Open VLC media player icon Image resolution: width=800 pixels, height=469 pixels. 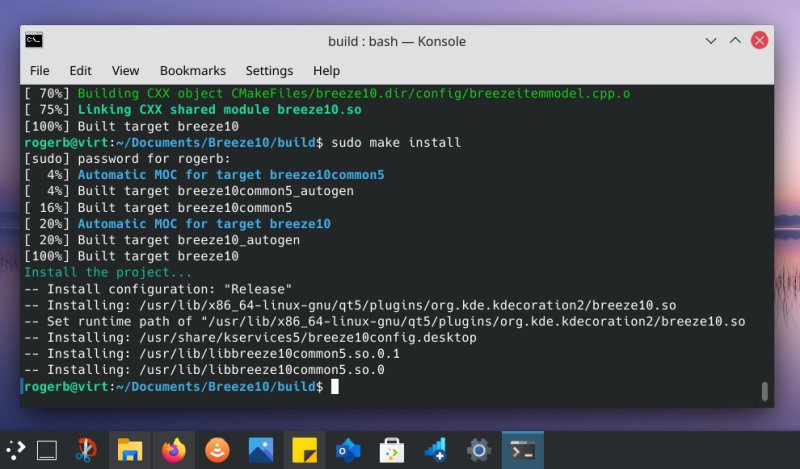(x=217, y=450)
